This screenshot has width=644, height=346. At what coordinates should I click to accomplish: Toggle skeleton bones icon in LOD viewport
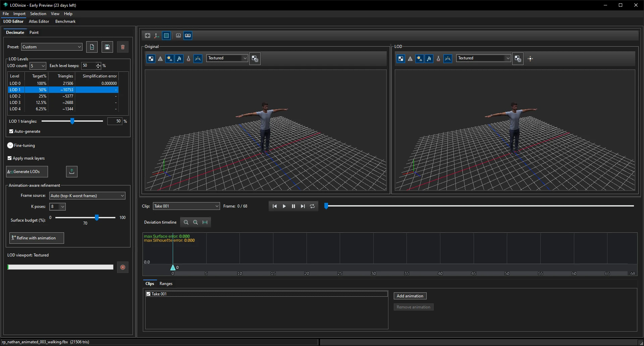429,59
